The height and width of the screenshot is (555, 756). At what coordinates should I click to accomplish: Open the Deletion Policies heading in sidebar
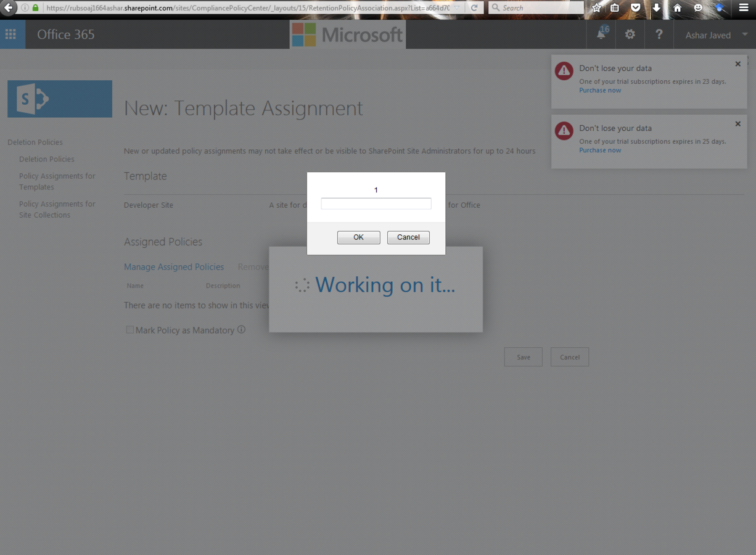click(35, 142)
